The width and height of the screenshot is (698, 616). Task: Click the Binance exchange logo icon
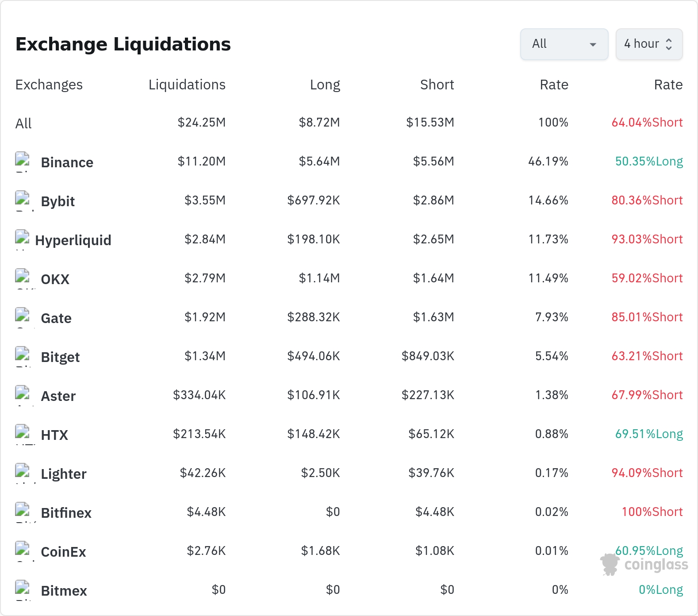point(22,162)
